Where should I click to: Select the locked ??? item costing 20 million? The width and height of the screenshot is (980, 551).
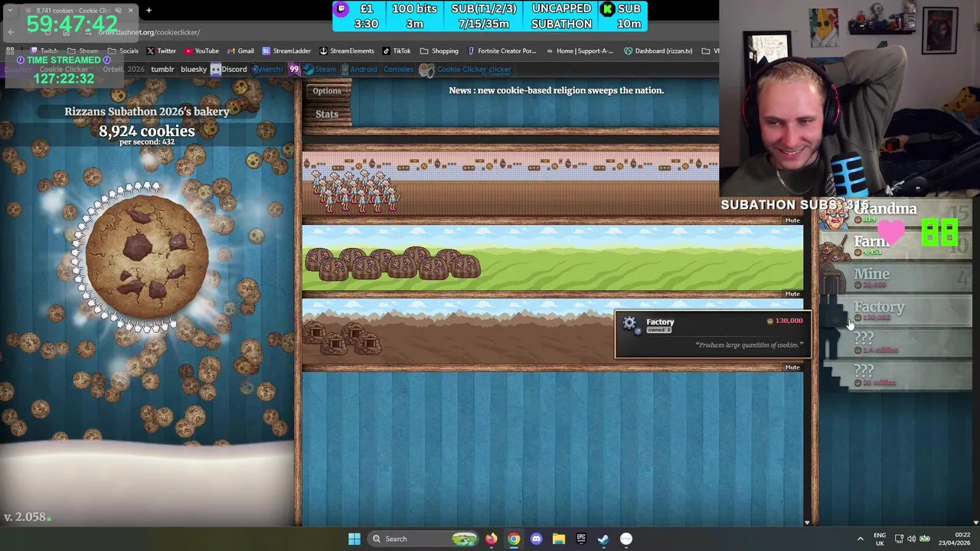(896, 376)
